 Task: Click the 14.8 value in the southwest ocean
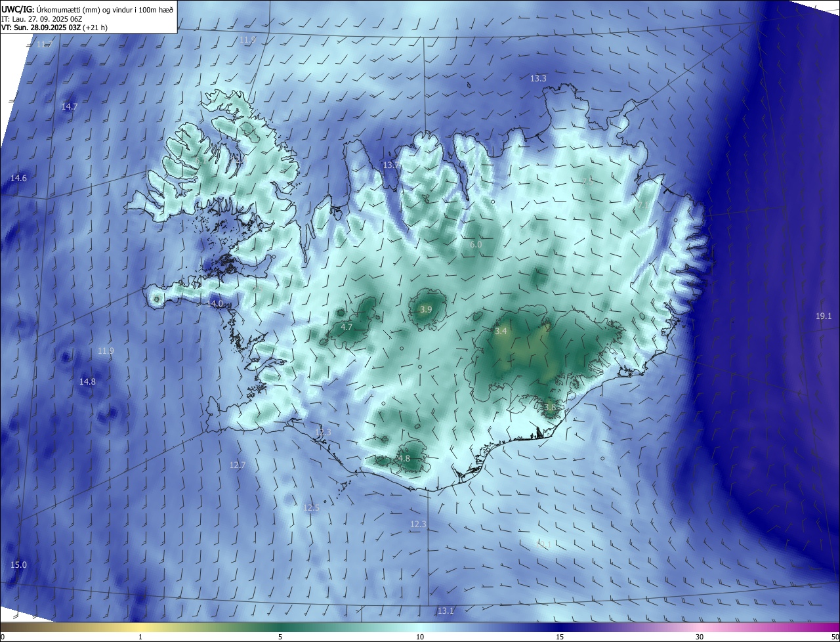coord(87,381)
